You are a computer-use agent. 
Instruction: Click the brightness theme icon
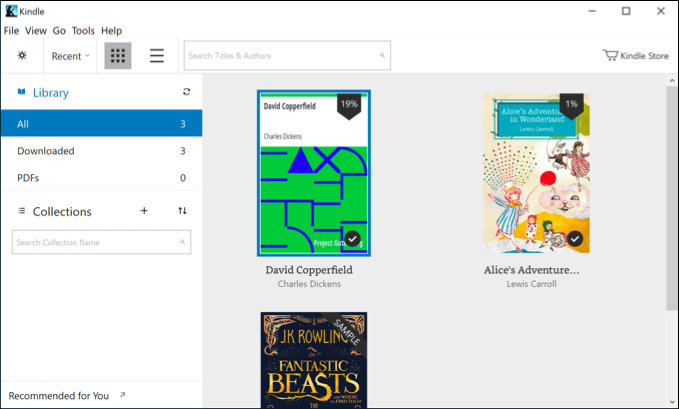point(22,56)
